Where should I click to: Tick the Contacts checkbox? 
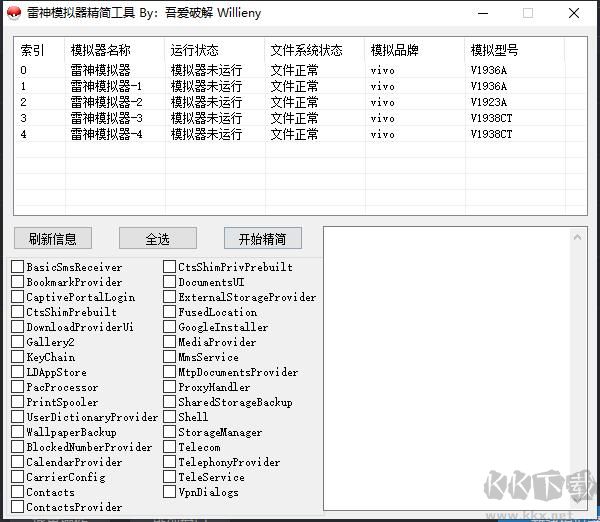click(x=18, y=492)
